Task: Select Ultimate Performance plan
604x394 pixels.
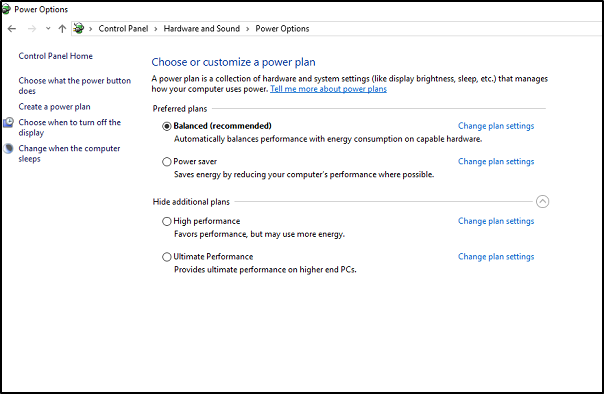Action: click(x=166, y=257)
